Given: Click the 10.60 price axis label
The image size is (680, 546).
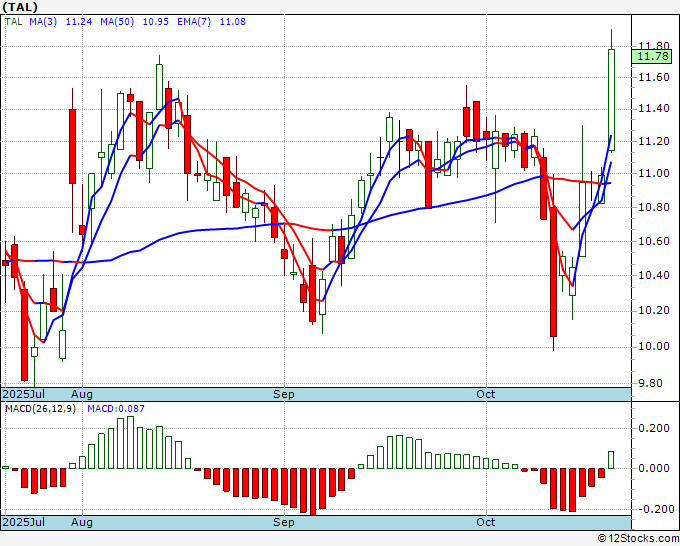Looking at the screenshot, I should coord(654,242).
